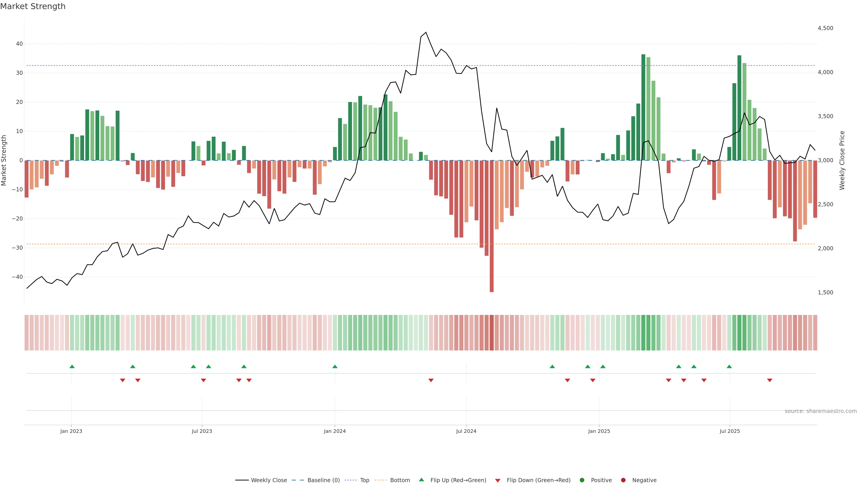Click the last red flip-down triangle after Jul 2025
This screenshot has width=868, height=488.
[770, 380]
